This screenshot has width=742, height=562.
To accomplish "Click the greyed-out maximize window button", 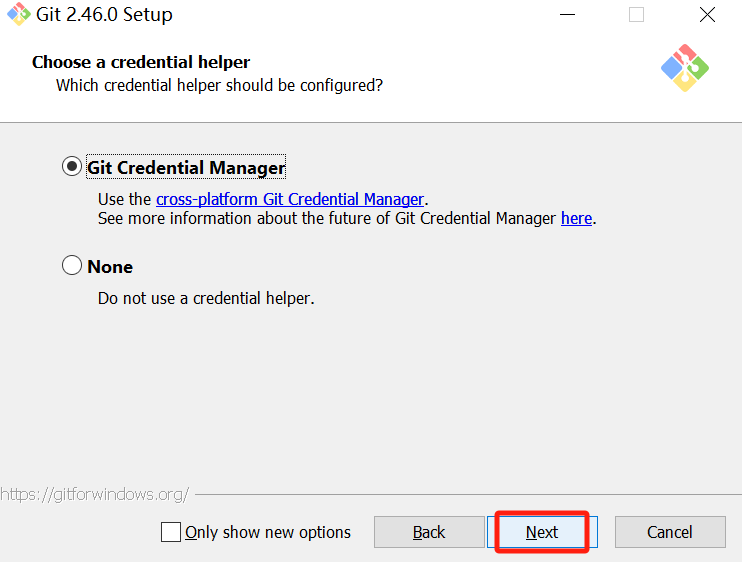I will coord(636,15).
